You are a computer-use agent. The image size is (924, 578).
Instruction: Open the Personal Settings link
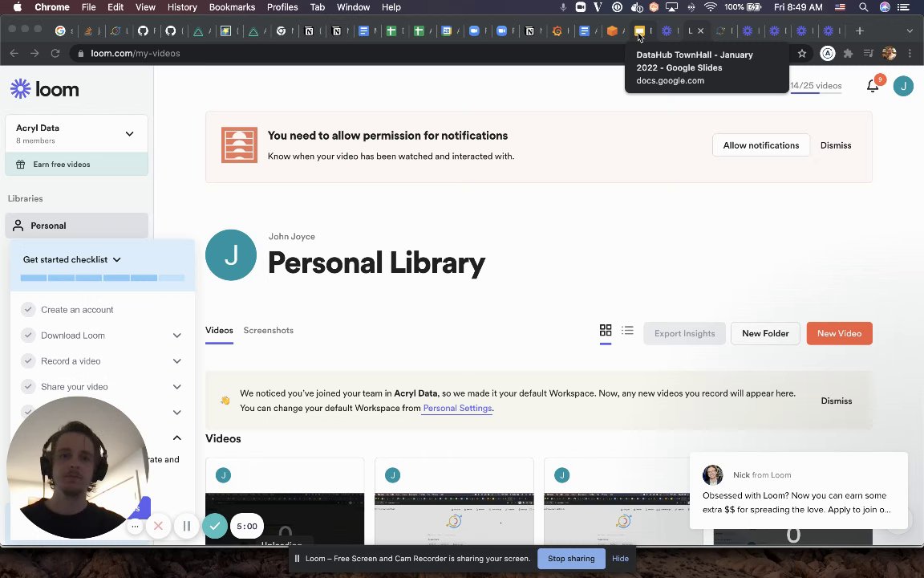tap(457, 408)
